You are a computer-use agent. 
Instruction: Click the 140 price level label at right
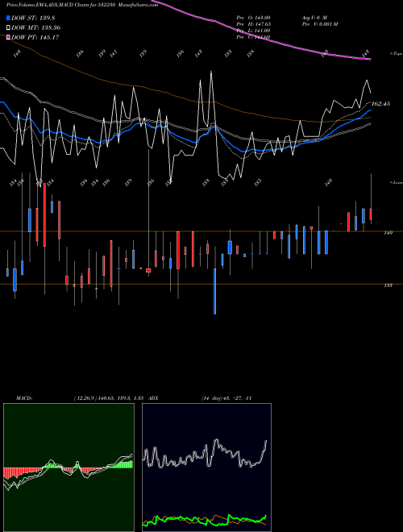click(388, 233)
